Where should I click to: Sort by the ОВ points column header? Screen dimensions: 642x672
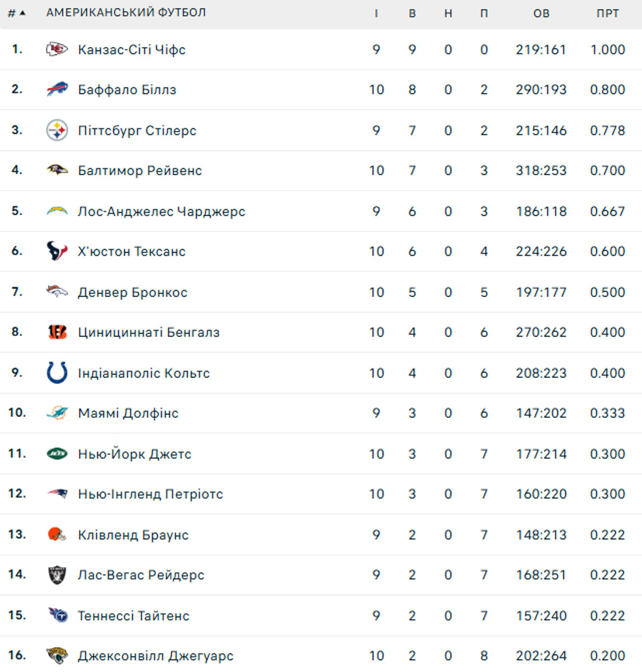(x=541, y=13)
